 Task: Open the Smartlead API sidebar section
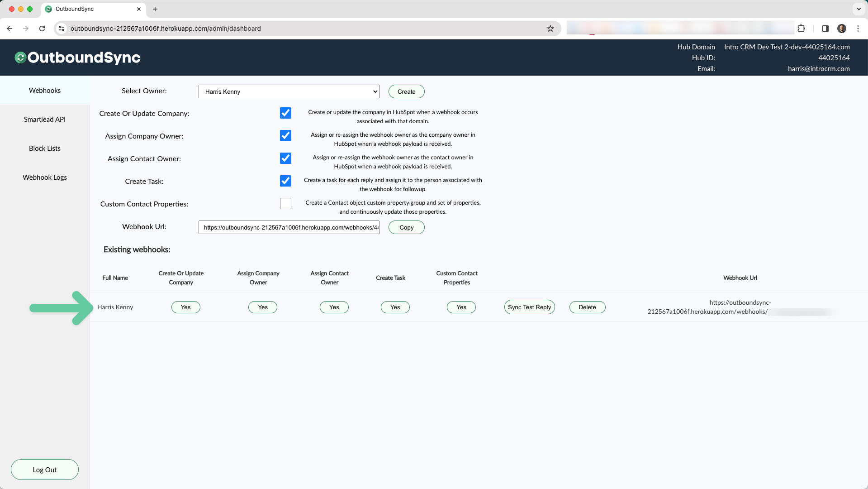point(45,120)
